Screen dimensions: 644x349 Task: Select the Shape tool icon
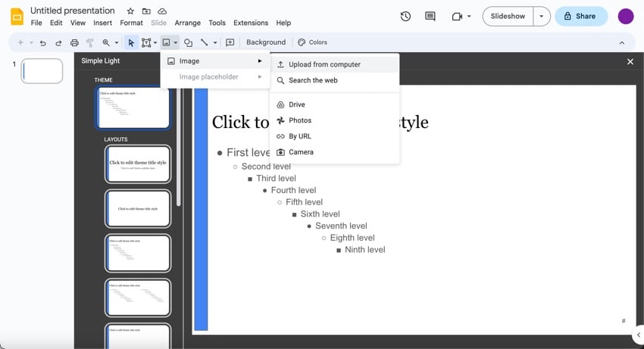188,43
